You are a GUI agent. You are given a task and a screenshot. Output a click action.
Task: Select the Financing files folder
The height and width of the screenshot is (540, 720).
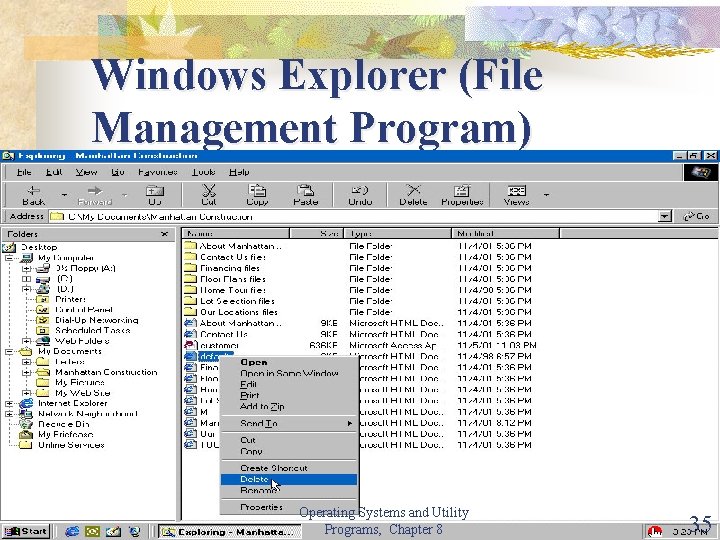point(222,268)
